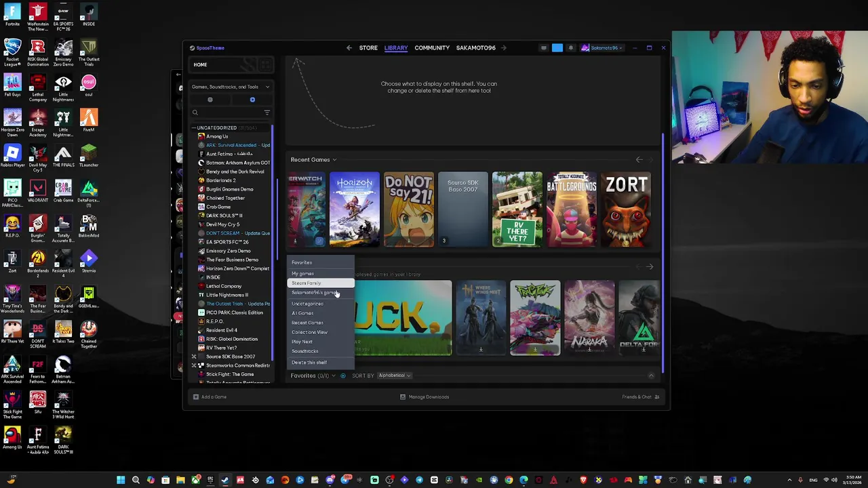Choose Delete this shelf

tap(321, 363)
